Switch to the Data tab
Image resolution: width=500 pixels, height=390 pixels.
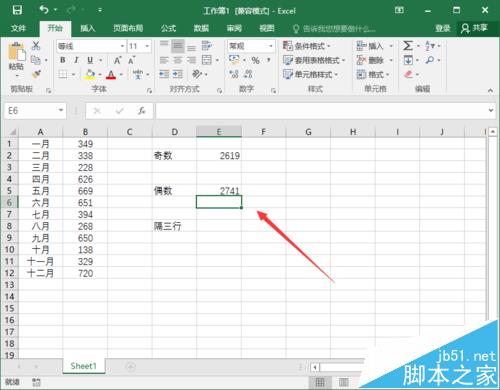[x=201, y=28]
